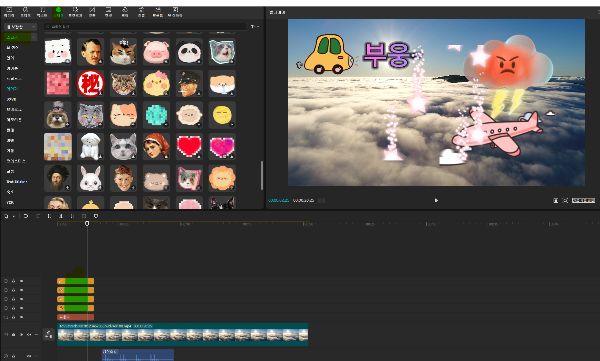Hide the text track
Image resolution: width=600 pixels, height=361 pixels.
(21, 317)
